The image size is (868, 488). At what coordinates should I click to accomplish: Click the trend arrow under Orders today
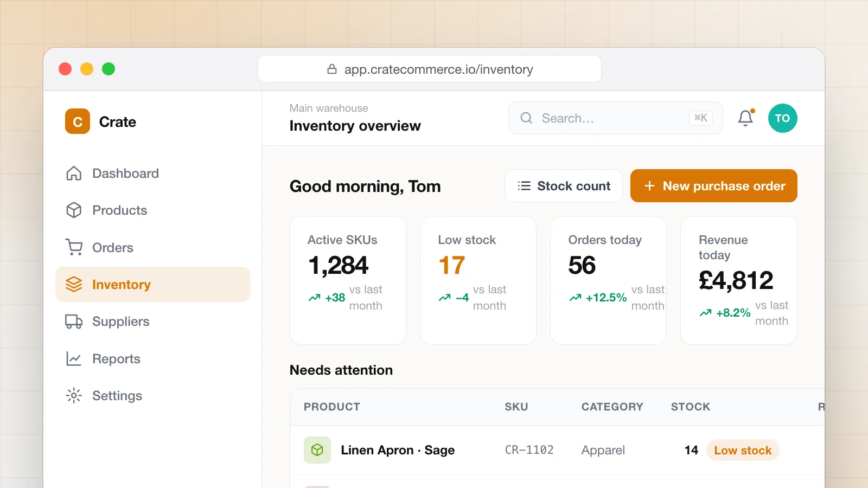[576, 298]
